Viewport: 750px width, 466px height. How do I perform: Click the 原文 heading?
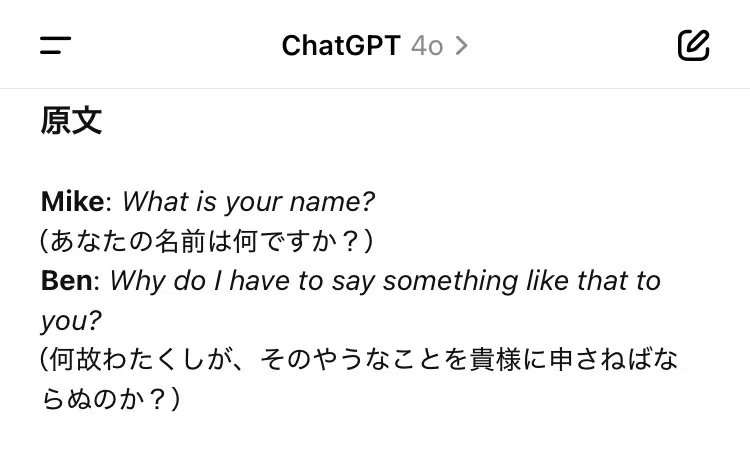click(x=71, y=121)
